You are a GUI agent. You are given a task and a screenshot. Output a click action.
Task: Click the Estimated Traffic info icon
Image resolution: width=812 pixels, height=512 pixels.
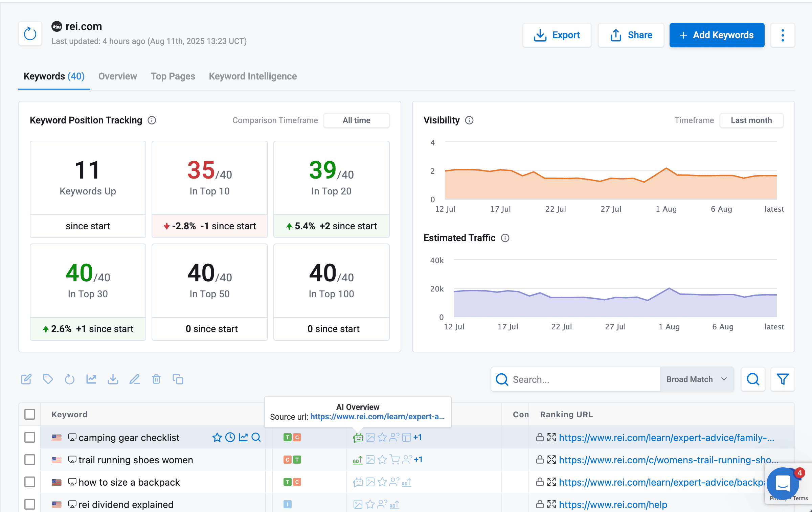click(x=505, y=238)
